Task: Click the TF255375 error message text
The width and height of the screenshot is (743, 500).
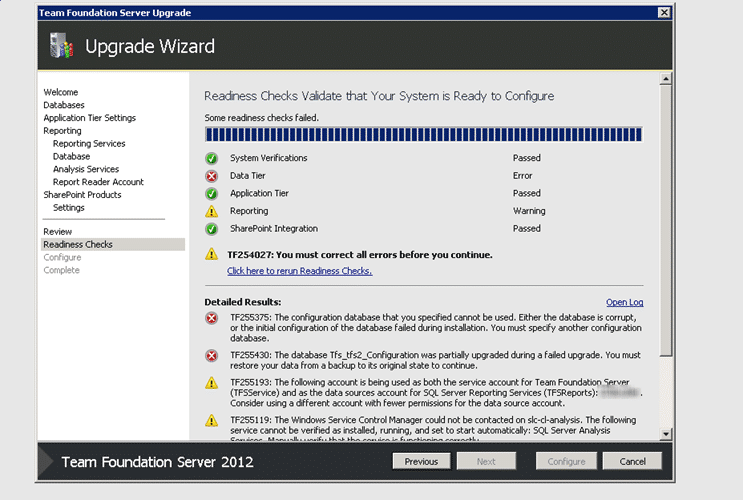Action: (x=436, y=327)
